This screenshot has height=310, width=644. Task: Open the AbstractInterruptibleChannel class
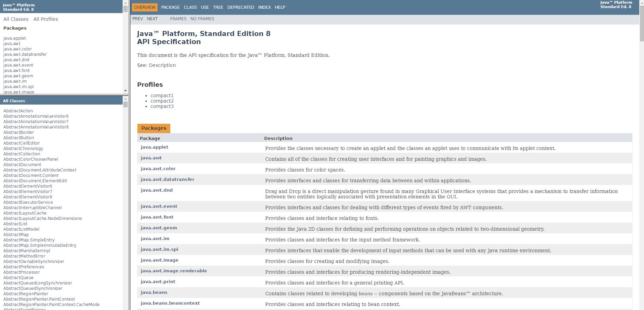coord(33,208)
